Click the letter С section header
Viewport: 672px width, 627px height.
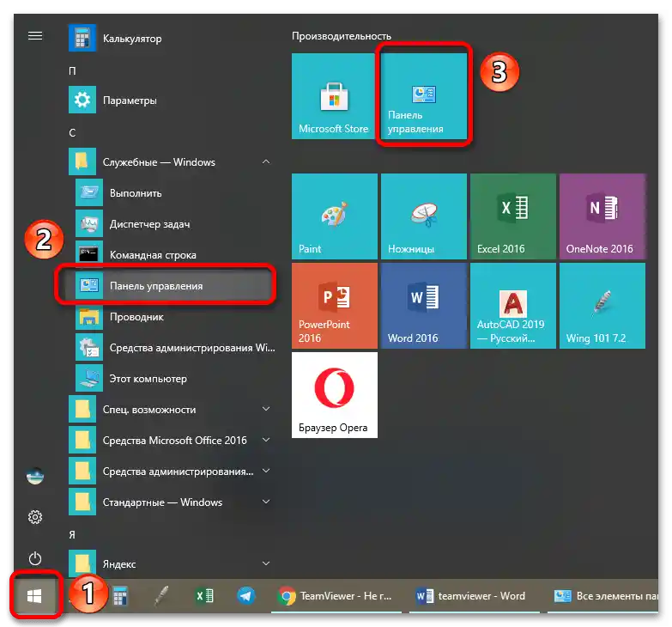coord(72,132)
